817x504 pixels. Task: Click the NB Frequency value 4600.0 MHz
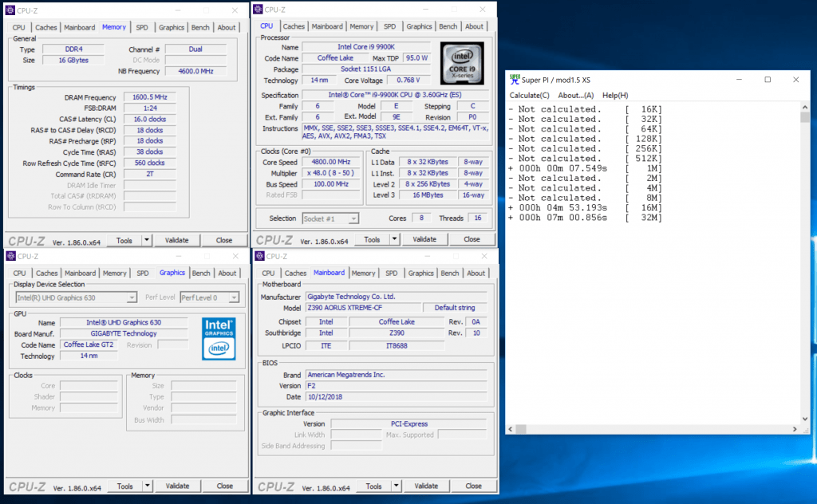[196, 71]
